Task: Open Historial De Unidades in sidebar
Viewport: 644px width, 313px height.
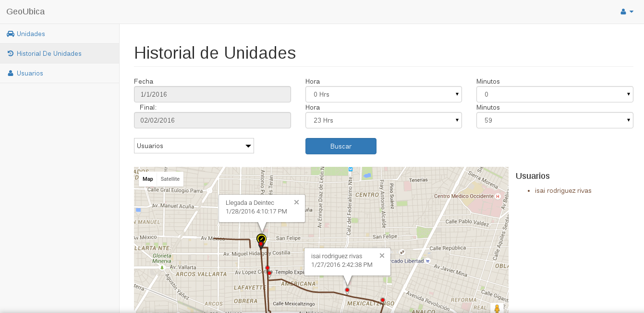Action: click(x=60, y=53)
